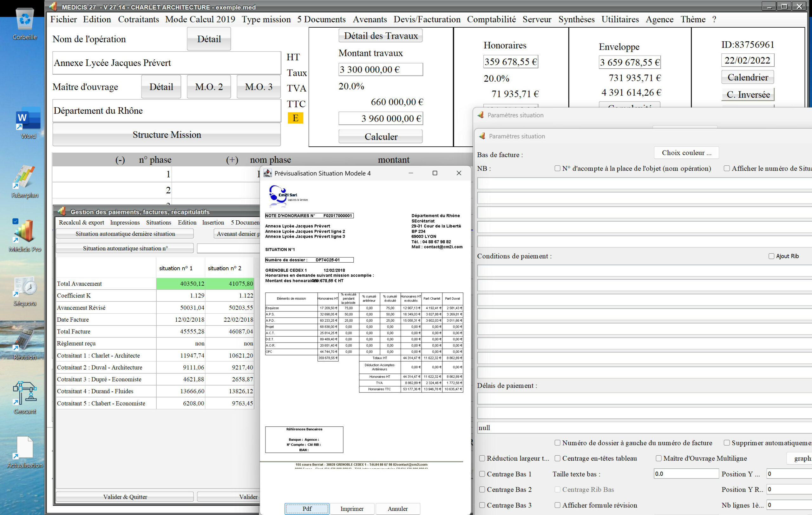Click the yellow E indicator
The height and width of the screenshot is (515, 812).
[x=295, y=118]
